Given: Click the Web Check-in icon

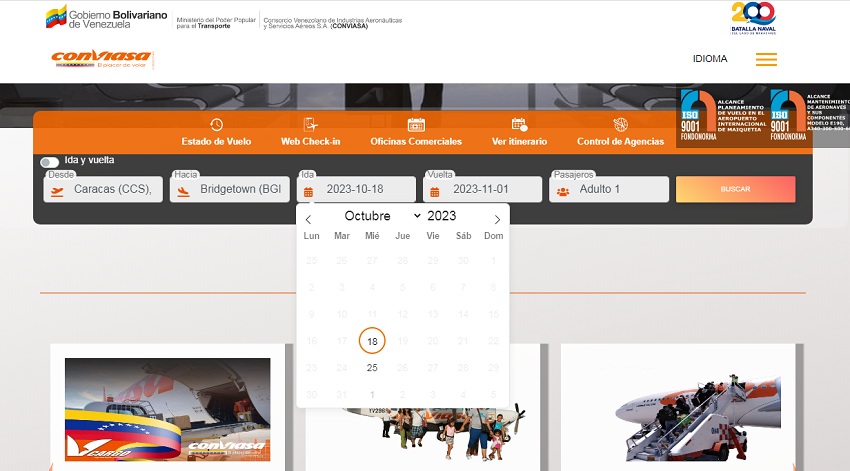Looking at the screenshot, I should pyautogui.click(x=310, y=125).
